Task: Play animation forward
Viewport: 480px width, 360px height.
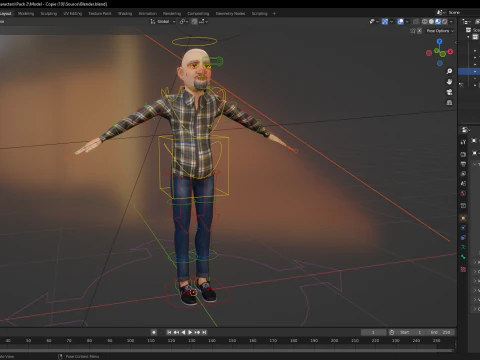Action: coord(190,332)
